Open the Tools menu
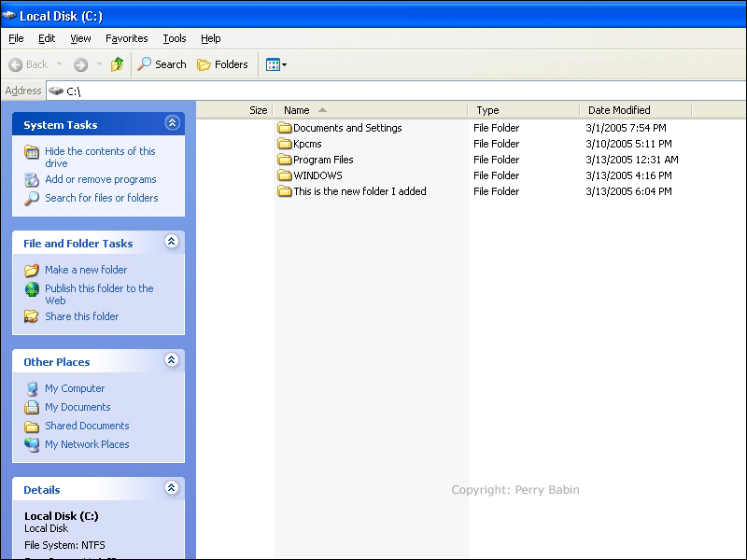 tap(175, 38)
